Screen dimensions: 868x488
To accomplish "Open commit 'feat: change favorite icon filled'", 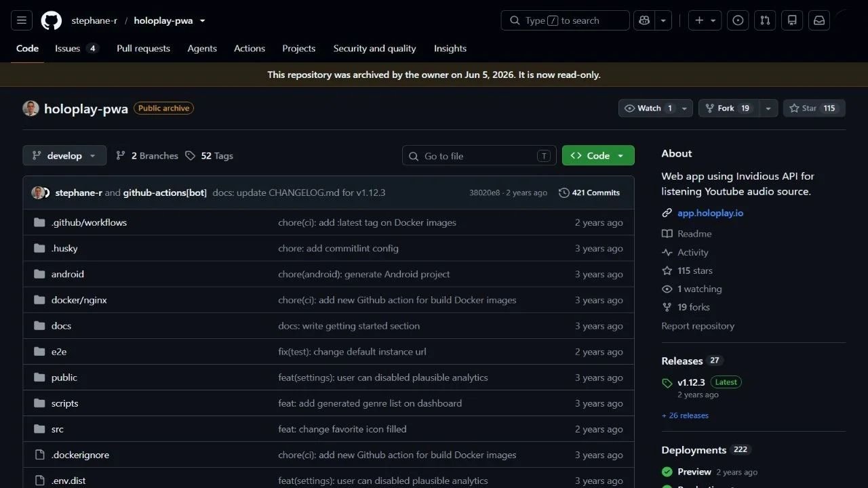I will (342, 429).
